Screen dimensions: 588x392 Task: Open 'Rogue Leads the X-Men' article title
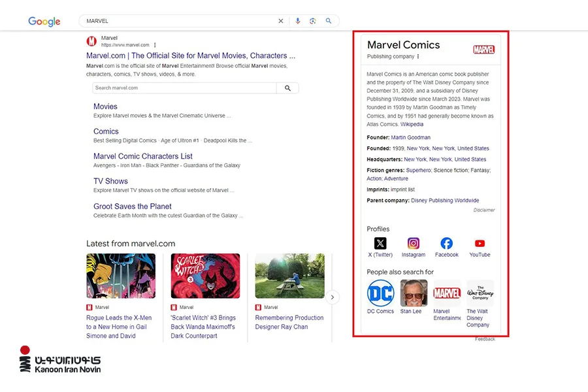[119, 327]
